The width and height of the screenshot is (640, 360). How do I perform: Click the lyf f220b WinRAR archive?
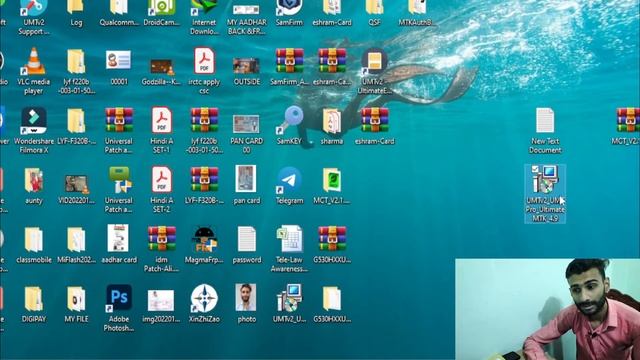tap(204, 121)
